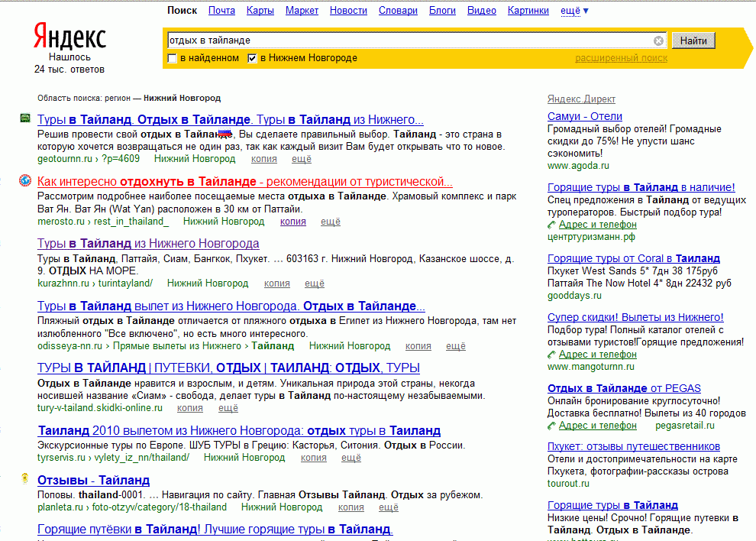
Task: Click the 'merosto.ru' green URL
Action: [x=61, y=222]
